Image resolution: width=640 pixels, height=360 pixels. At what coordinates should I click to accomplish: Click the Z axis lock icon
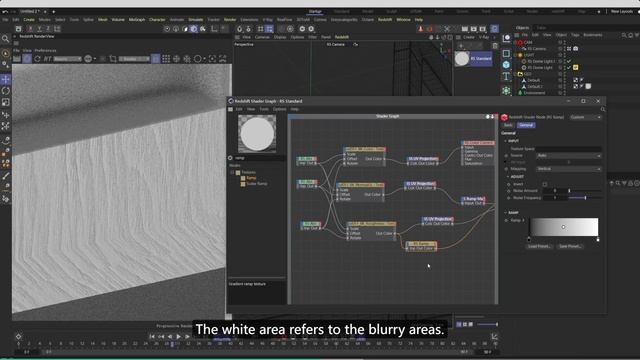tap(48, 29)
